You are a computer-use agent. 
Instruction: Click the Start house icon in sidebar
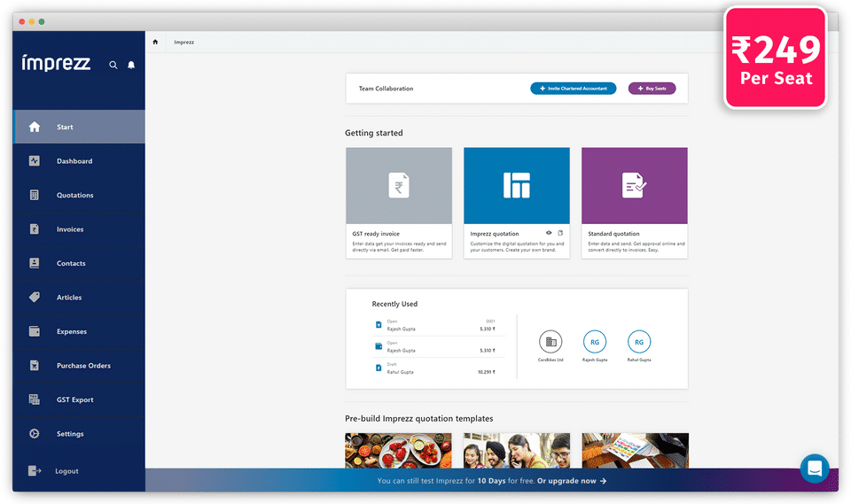pyautogui.click(x=35, y=127)
